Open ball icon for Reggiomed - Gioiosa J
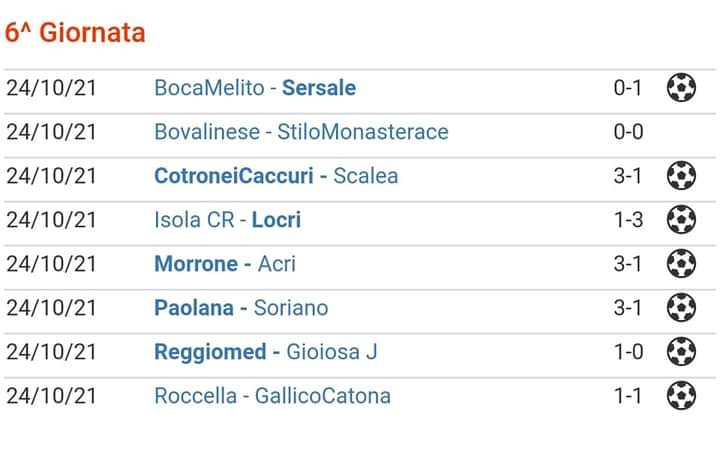The height and width of the screenshot is (474, 720). (x=681, y=351)
